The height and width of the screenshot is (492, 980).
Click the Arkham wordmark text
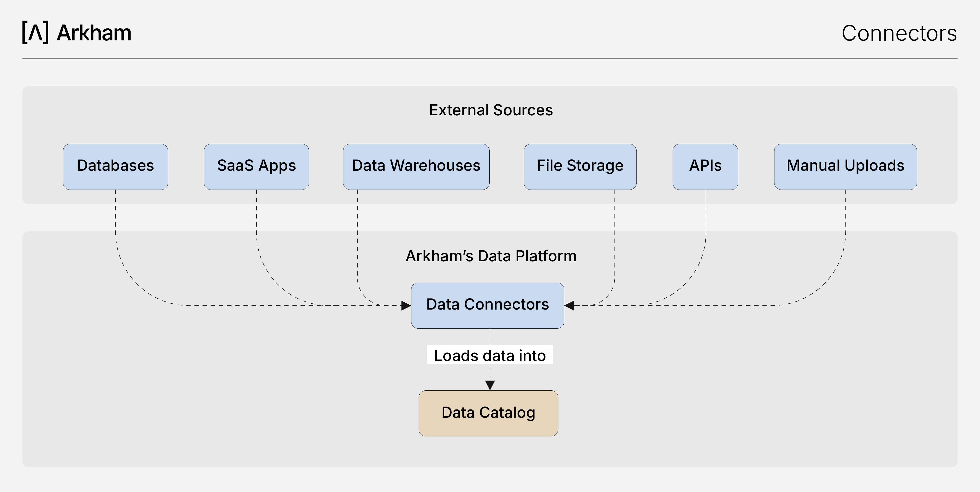pos(94,33)
